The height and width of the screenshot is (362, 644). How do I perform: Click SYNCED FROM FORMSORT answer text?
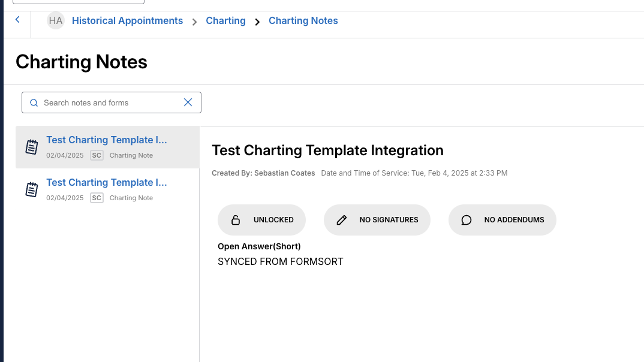[281, 261]
